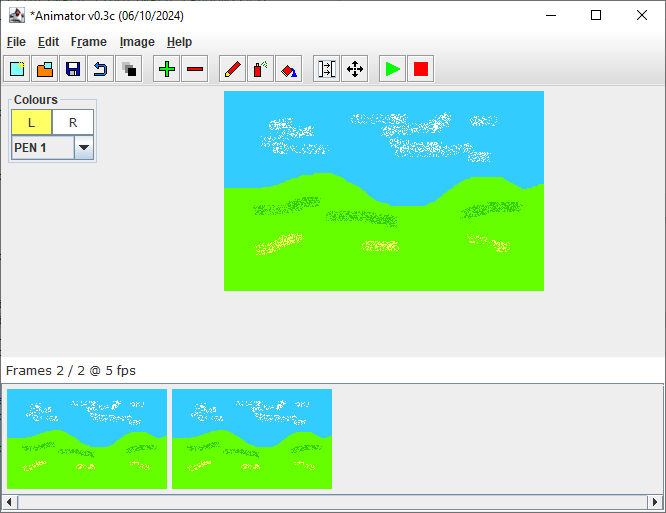This screenshot has height=513, width=666.
Task: Select the red pencil drawing tool
Action: pyautogui.click(x=232, y=69)
